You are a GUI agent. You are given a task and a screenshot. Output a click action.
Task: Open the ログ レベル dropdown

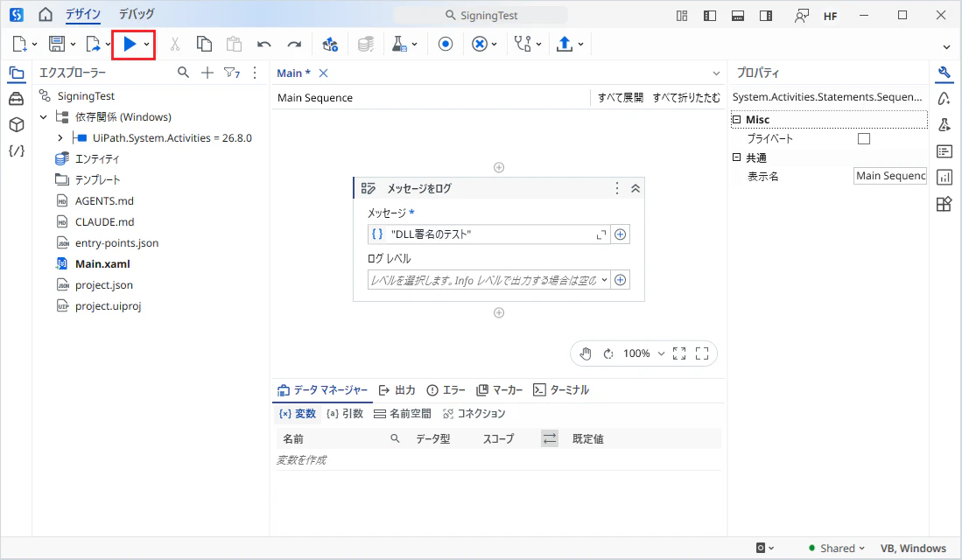coord(604,280)
